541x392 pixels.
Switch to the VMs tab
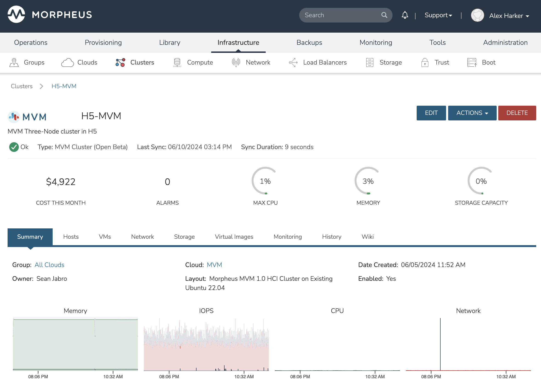tap(105, 236)
